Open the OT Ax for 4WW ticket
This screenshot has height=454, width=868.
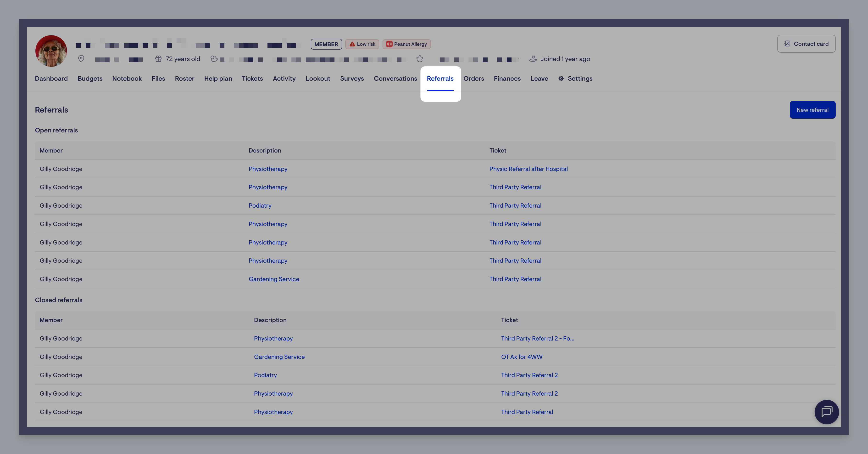[522, 357]
